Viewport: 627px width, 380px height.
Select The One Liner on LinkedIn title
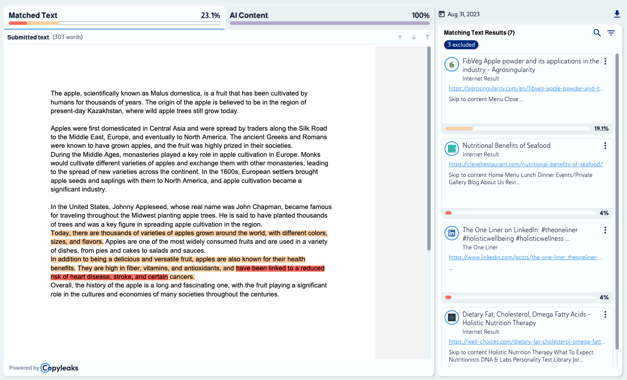click(x=520, y=234)
